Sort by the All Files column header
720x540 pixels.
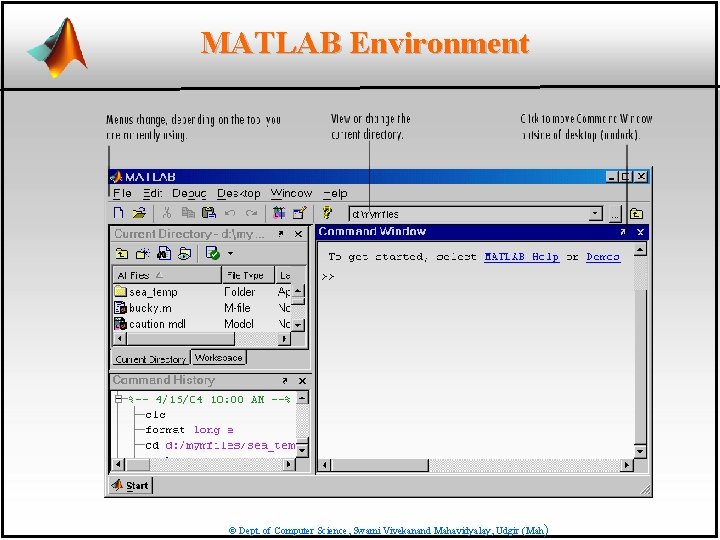tap(167, 275)
